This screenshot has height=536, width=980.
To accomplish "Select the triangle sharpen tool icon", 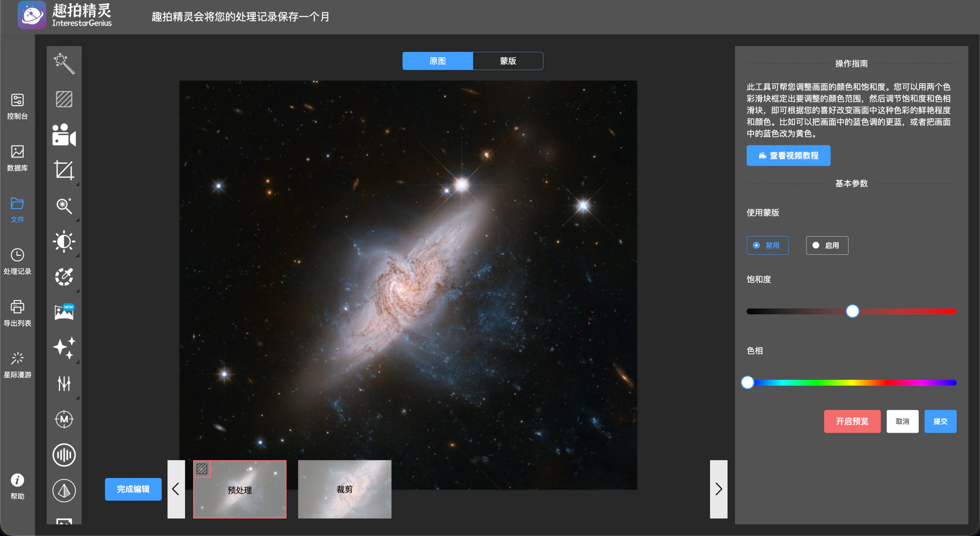I will pyautogui.click(x=64, y=490).
